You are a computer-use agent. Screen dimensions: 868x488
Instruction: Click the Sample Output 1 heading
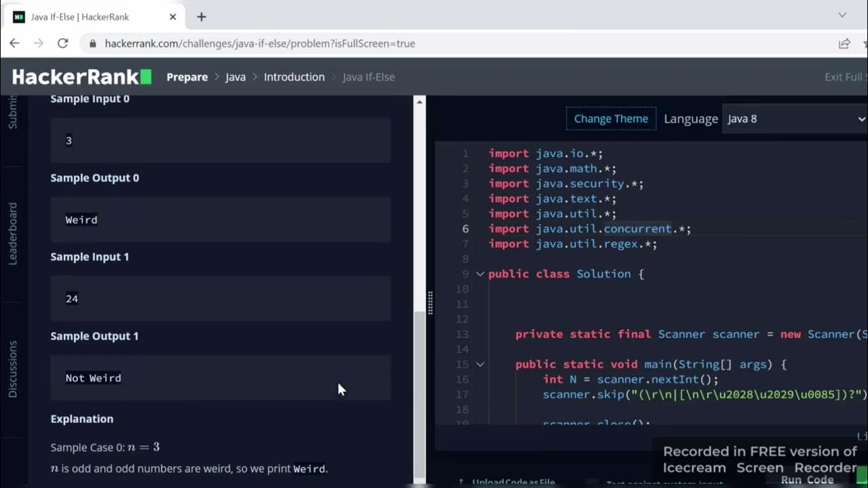click(x=94, y=336)
